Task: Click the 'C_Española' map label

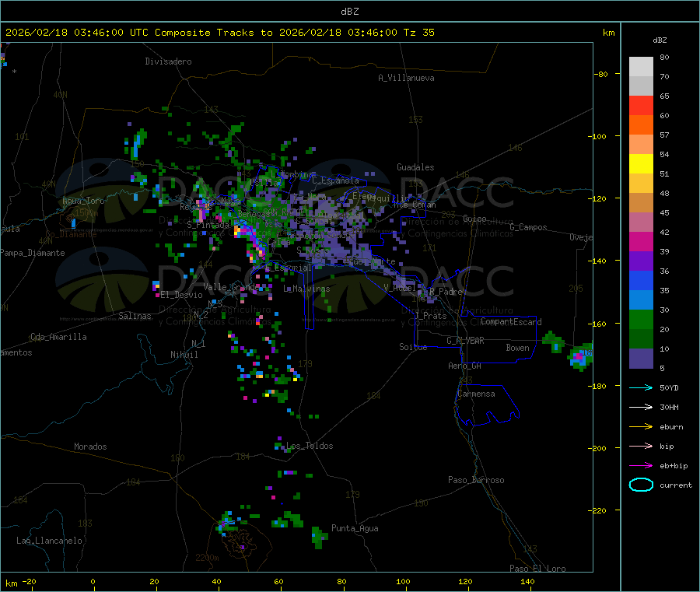Action: click(x=335, y=180)
